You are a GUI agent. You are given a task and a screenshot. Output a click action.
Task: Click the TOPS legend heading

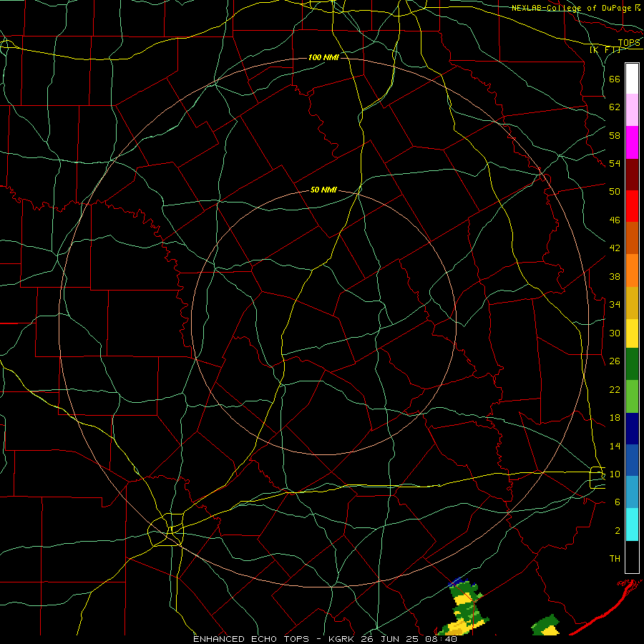[629, 42]
